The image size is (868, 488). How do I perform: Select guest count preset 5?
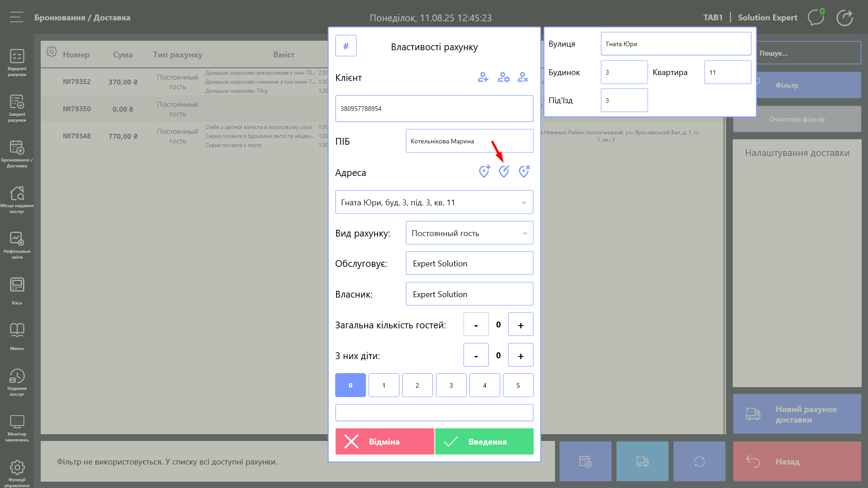(518, 385)
